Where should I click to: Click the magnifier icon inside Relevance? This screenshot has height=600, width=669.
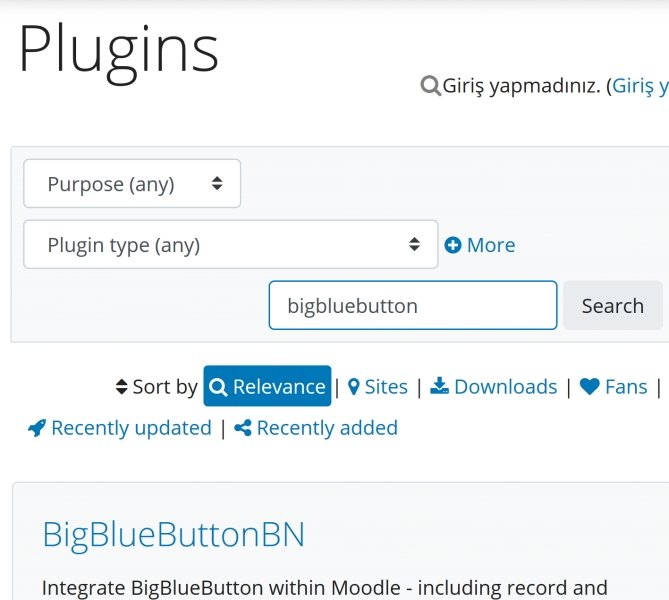[219, 387]
